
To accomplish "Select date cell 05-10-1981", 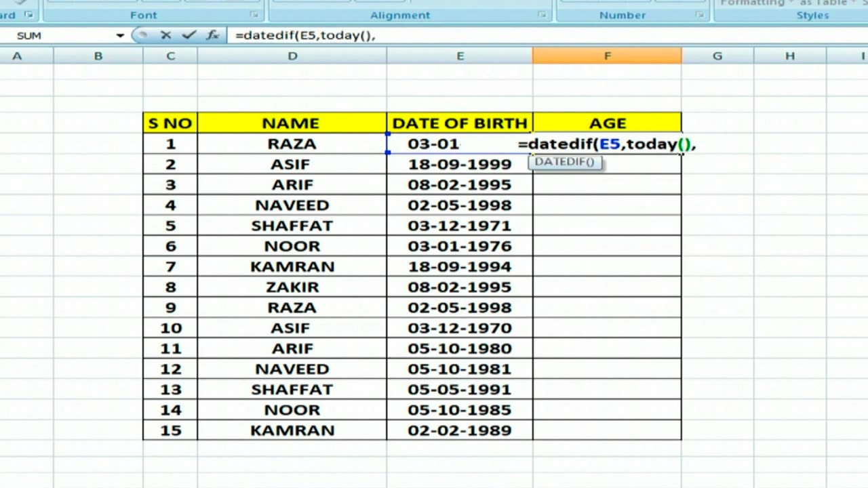I will pos(460,369).
